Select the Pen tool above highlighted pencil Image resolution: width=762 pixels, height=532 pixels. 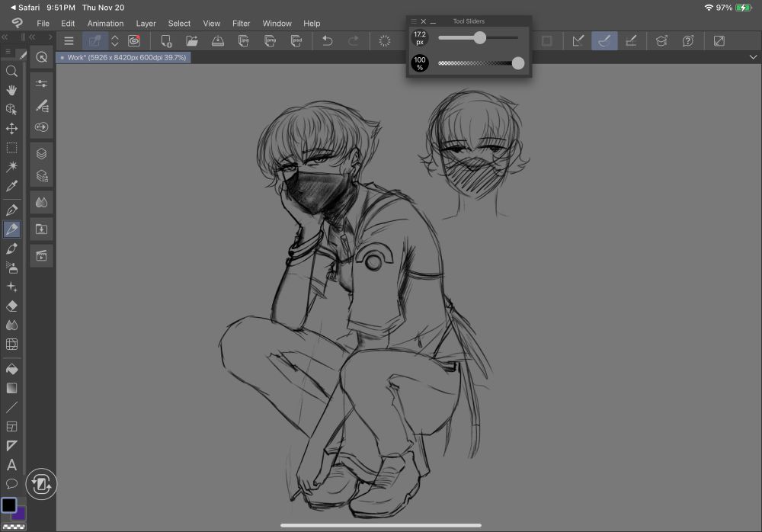(x=11, y=210)
